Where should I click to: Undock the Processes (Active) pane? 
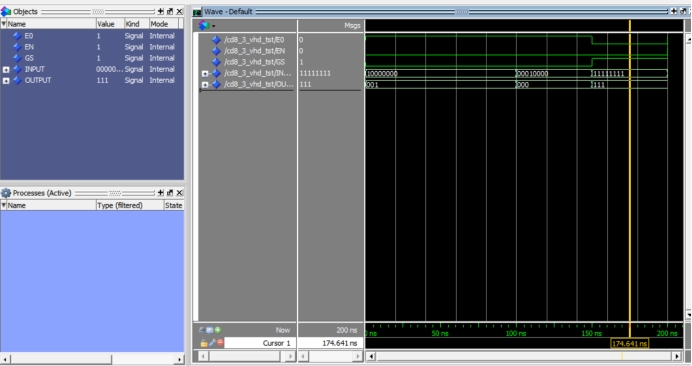[x=170, y=193]
